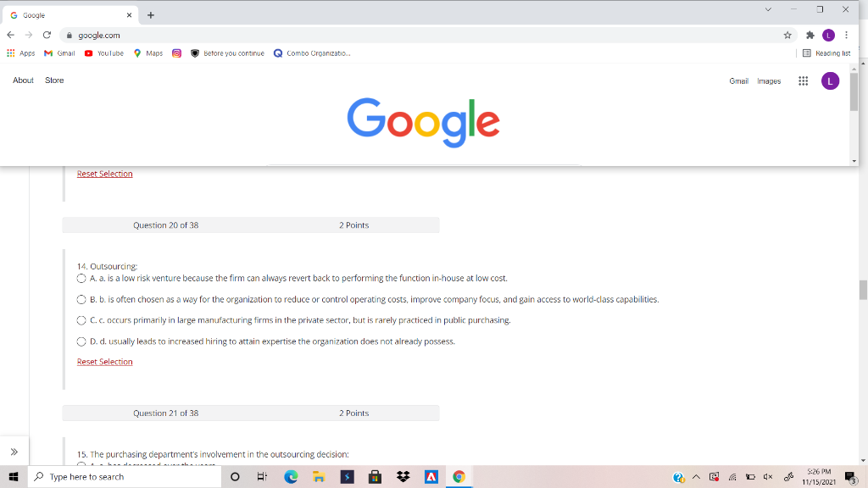Open the About menu item
This screenshot has width=868, height=488.
23,80
